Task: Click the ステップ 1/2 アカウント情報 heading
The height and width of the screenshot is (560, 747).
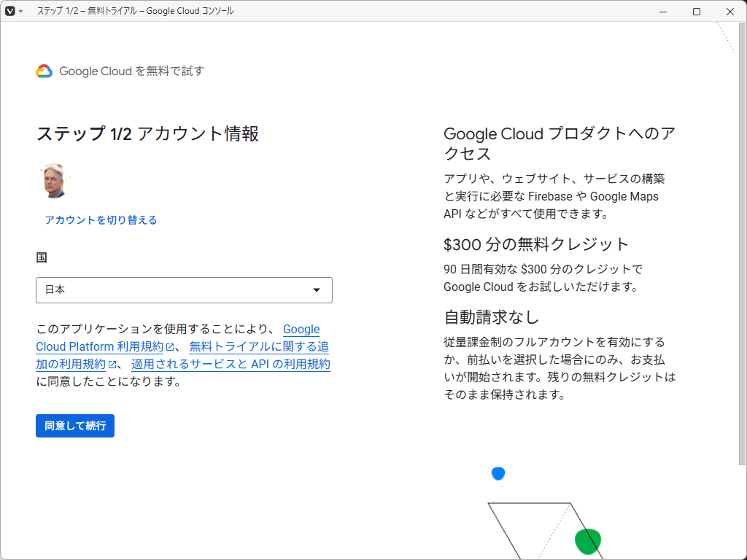Action: click(x=147, y=134)
